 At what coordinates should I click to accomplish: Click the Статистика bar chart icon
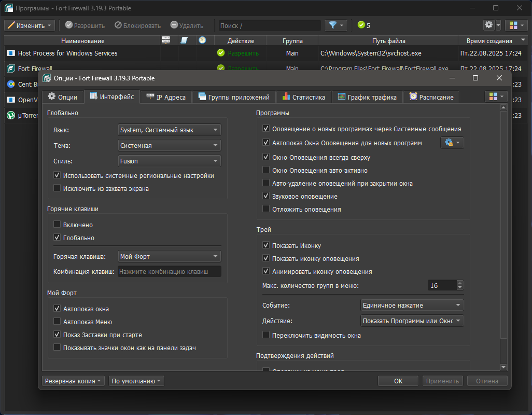[x=286, y=96]
